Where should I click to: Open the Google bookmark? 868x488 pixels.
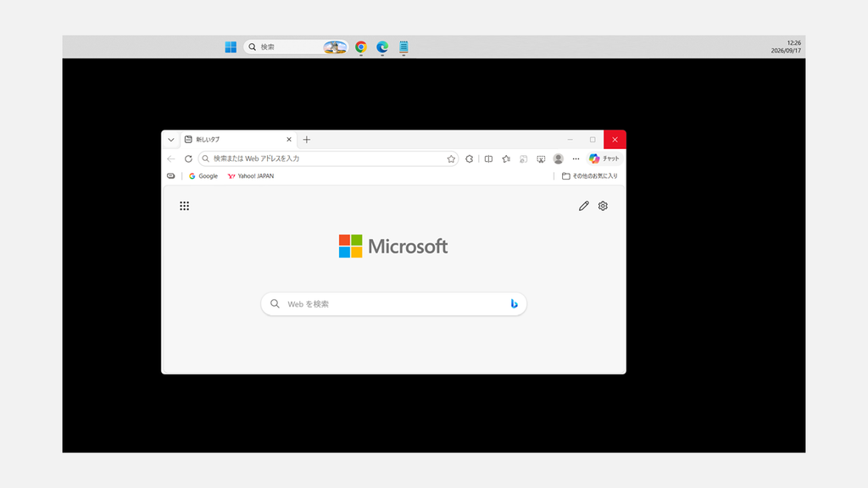tap(203, 176)
